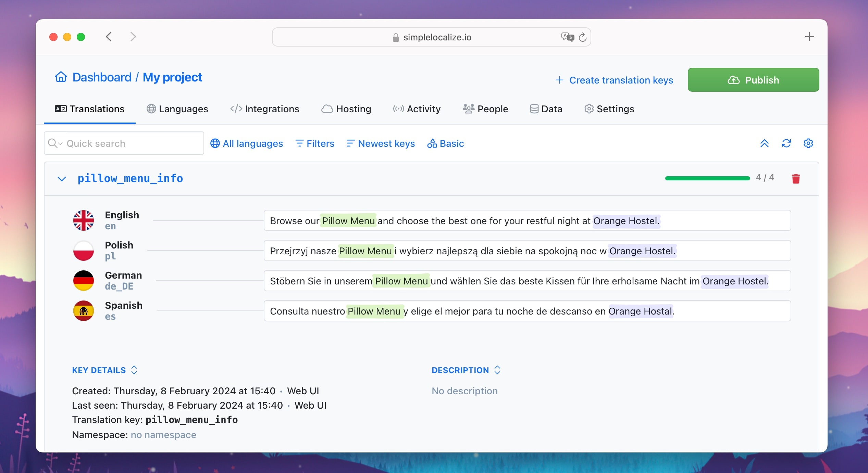Go forward with the browser forward arrow
Viewport: 868px width, 473px height.
click(133, 37)
